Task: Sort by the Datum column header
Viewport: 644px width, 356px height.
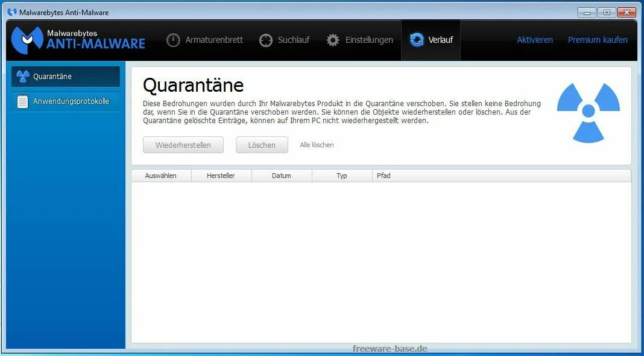Action: pos(282,176)
